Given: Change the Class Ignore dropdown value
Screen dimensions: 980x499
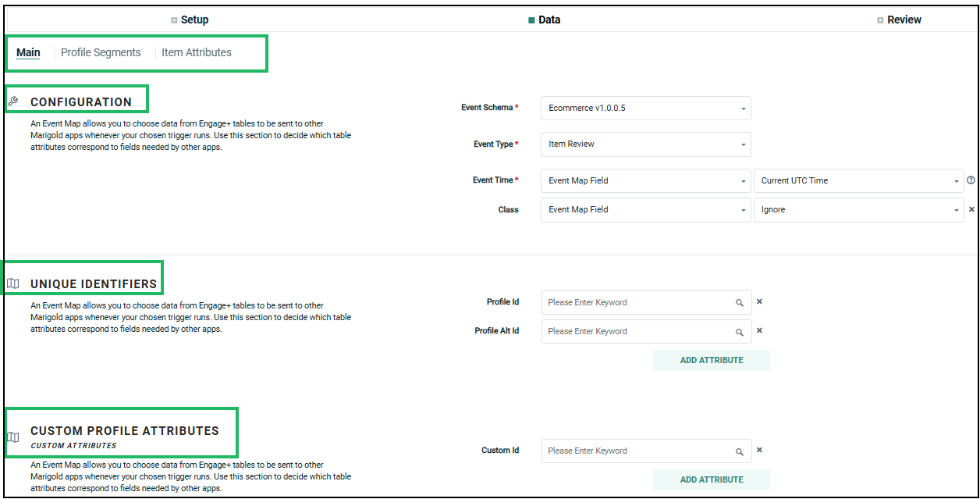Looking at the screenshot, I should 858,209.
